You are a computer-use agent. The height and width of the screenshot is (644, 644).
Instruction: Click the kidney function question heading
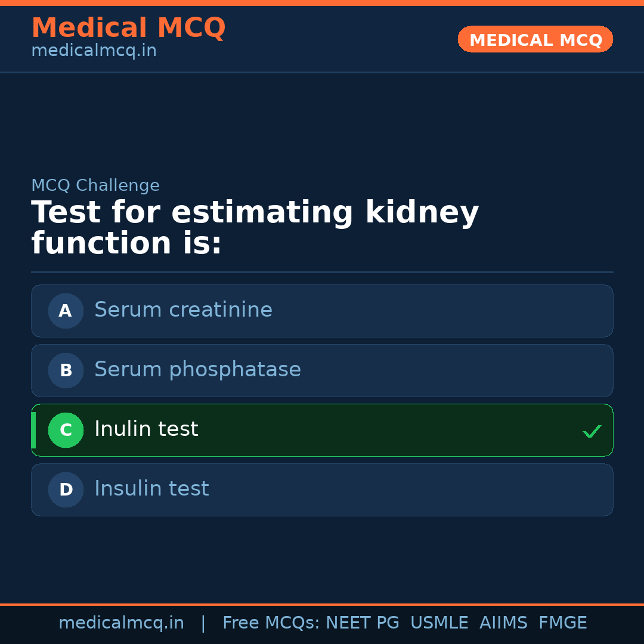pyautogui.click(x=255, y=228)
